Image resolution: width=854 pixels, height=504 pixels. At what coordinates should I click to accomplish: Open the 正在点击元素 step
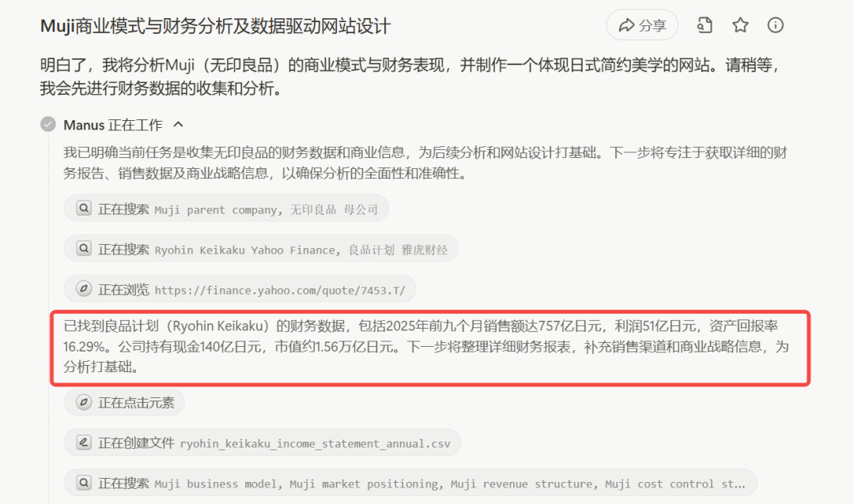[x=124, y=403]
